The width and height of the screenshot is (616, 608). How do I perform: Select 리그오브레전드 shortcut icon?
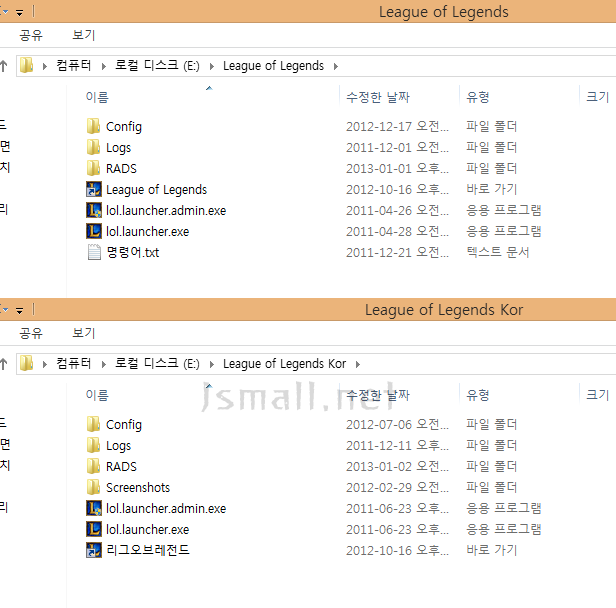[94, 550]
